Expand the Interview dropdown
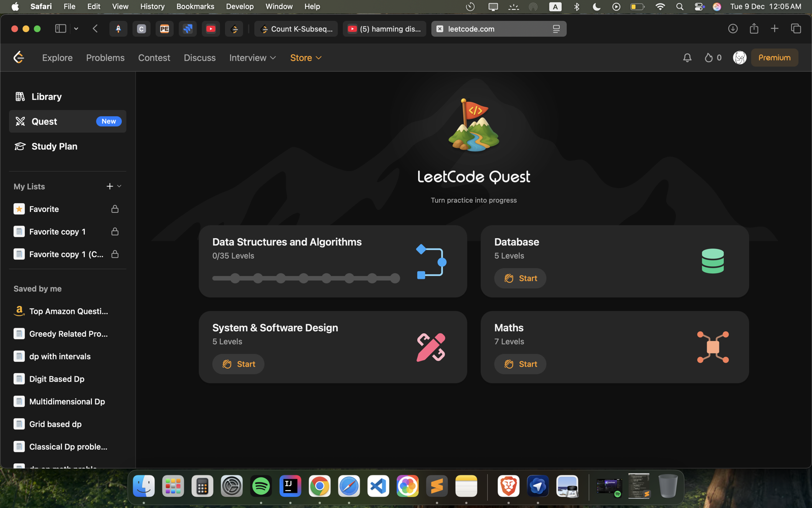Screen dimensions: 812x508 pyautogui.click(x=252, y=57)
